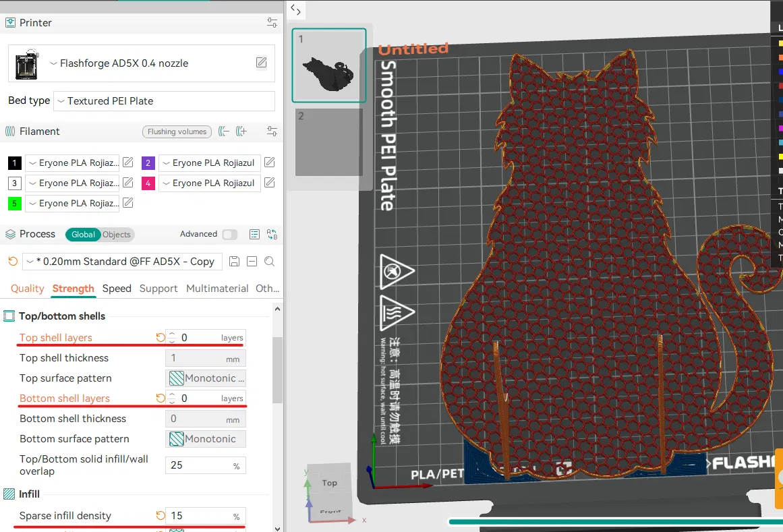Save the current process preset
Viewport: 783px width, 532px height.
point(235,262)
